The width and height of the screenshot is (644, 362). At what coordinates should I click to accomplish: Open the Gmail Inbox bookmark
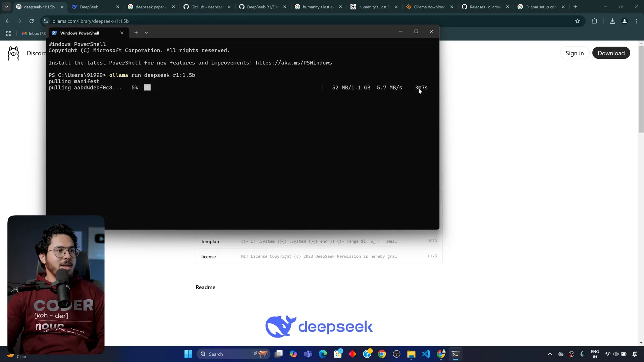coord(34,34)
